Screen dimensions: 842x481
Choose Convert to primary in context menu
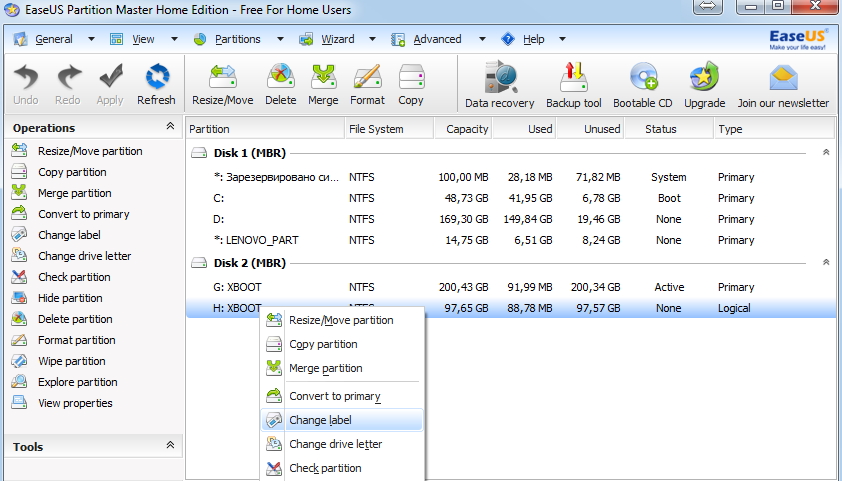pyautogui.click(x=342, y=396)
